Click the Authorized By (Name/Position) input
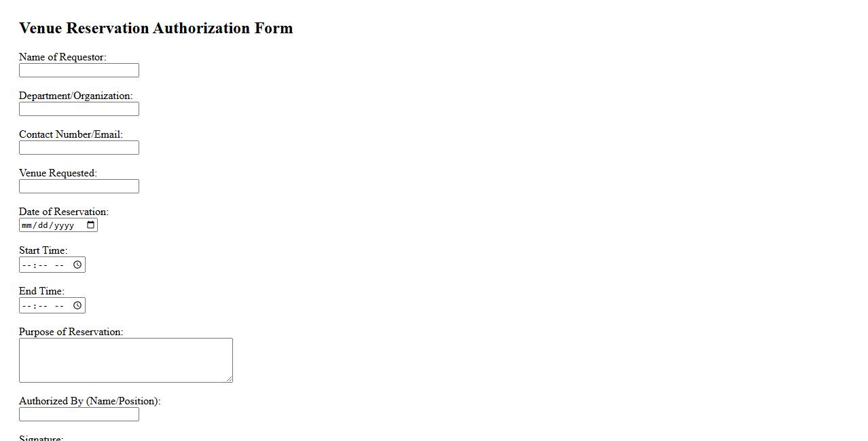868x441 pixels. (x=79, y=415)
